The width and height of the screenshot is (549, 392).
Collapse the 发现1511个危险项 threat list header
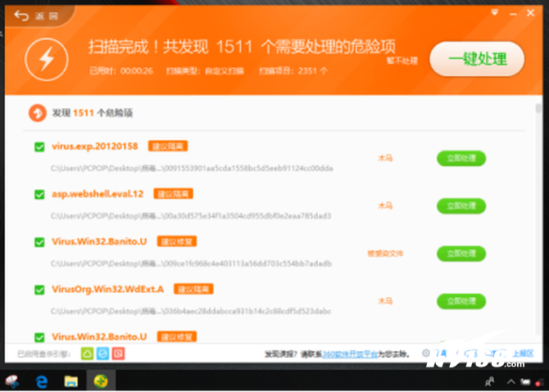(36, 113)
